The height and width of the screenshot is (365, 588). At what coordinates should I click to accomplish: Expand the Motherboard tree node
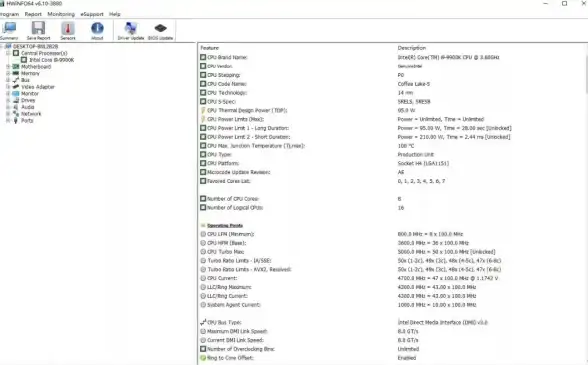(x=8, y=66)
